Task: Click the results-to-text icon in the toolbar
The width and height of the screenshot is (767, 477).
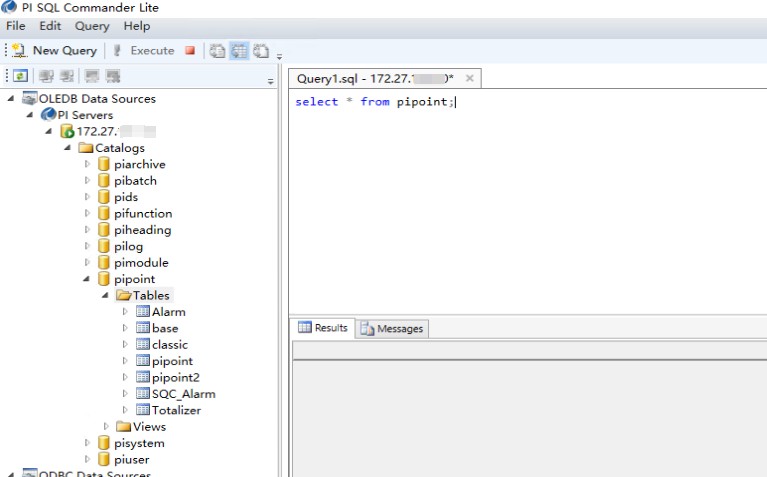Action: pyautogui.click(x=217, y=50)
